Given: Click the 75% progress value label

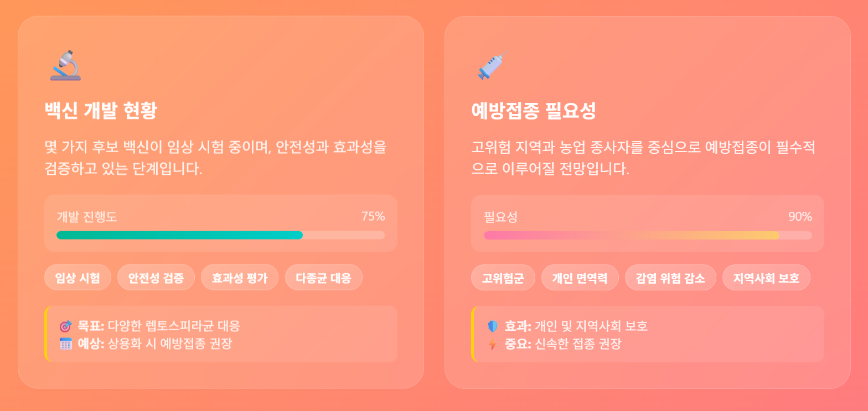Looking at the screenshot, I should click(373, 216).
